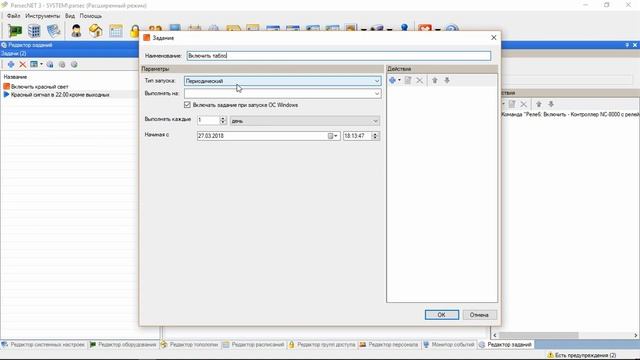This screenshot has height=360, width=640.
Task: Move up arrow in background actions panel
Action: pyautogui.click(x=539, y=104)
